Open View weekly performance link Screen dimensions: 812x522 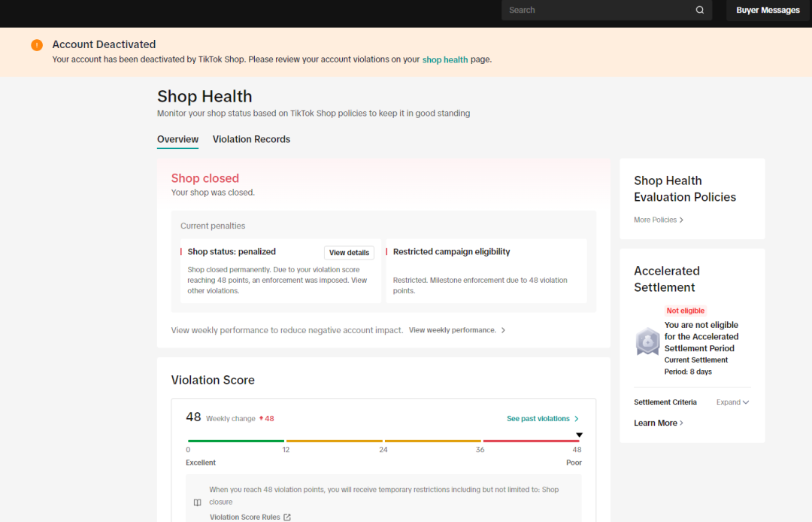coord(456,330)
